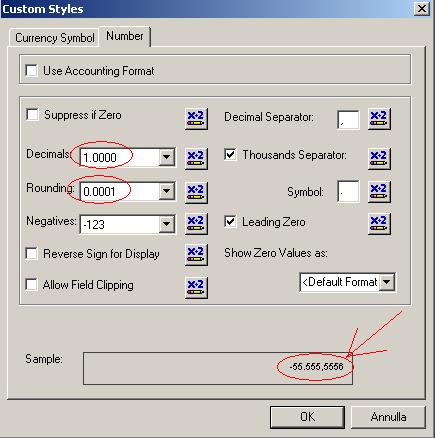Expand the Decimals dropdown list
Viewport: 435px width, 438px height.
click(167, 157)
